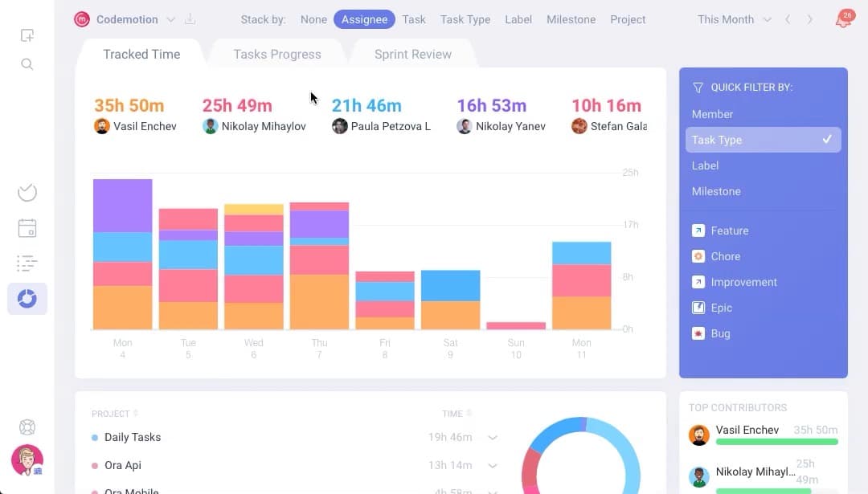This screenshot has width=868, height=494.
Task: Click the download report icon
Action: click(x=190, y=19)
